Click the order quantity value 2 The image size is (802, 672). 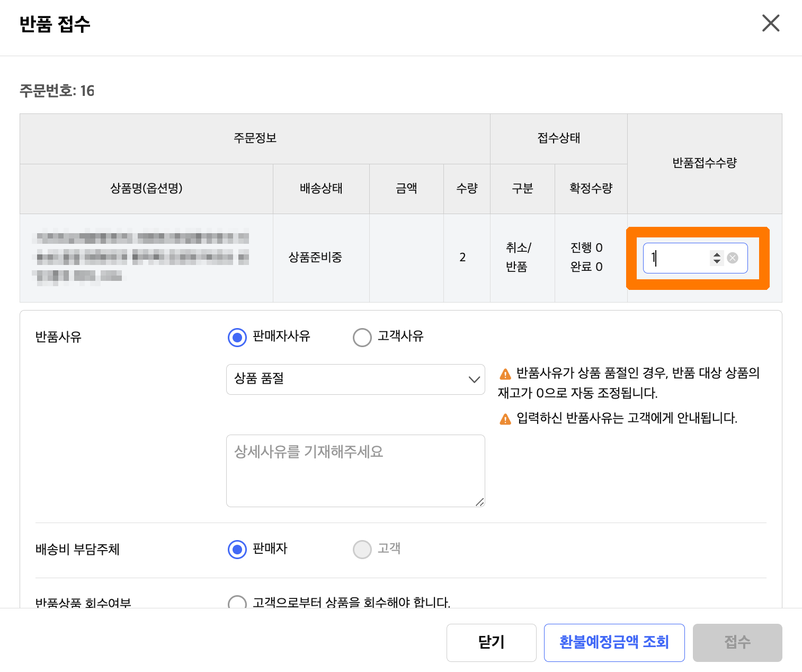[462, 258]
